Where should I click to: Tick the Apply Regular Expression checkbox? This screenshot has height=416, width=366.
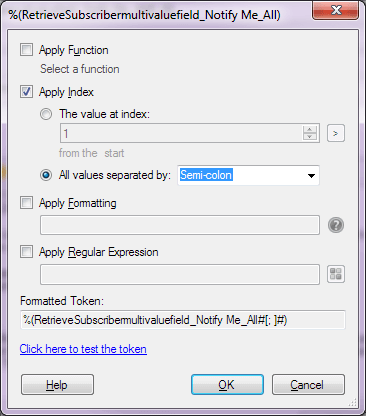[x=26, y=251]
